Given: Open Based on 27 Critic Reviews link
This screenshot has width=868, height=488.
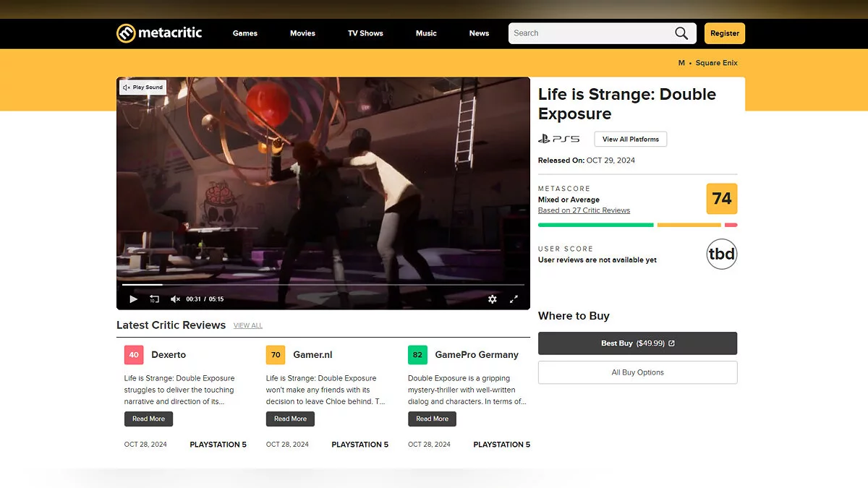Looking at the screenshot, I should point(584,210).
